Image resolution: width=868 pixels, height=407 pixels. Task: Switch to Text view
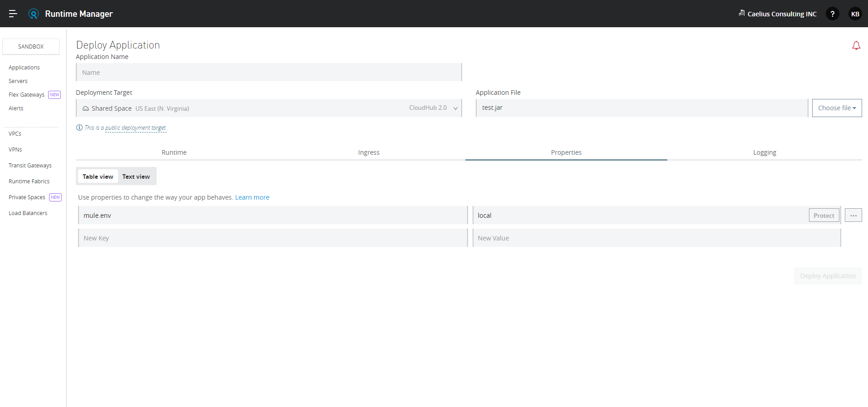tap(136, 177)
